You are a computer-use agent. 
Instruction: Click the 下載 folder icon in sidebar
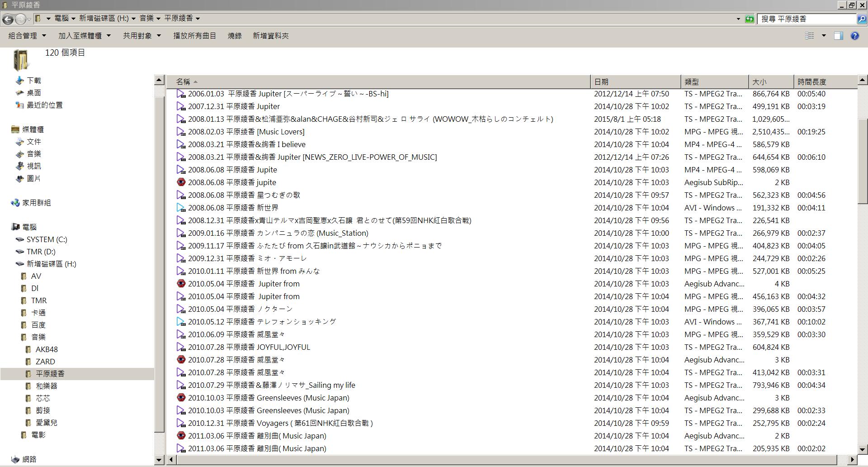pos(19,81)
